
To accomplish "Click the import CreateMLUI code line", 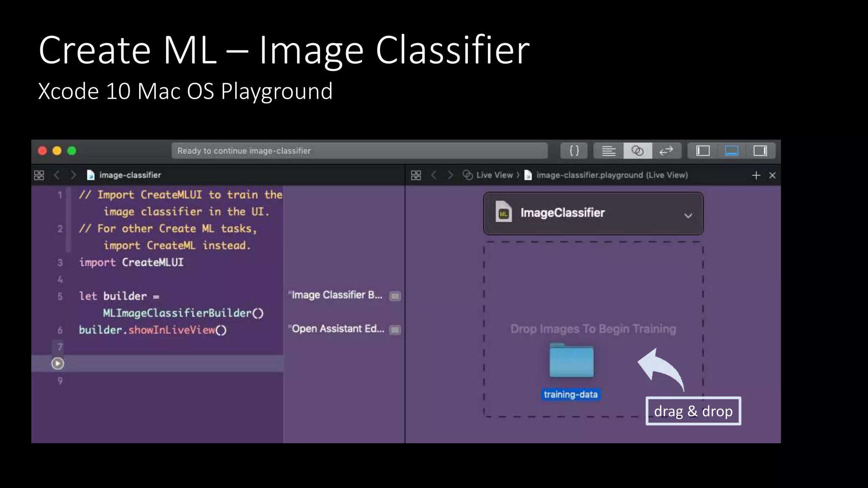I will click(x=131, y=262).
